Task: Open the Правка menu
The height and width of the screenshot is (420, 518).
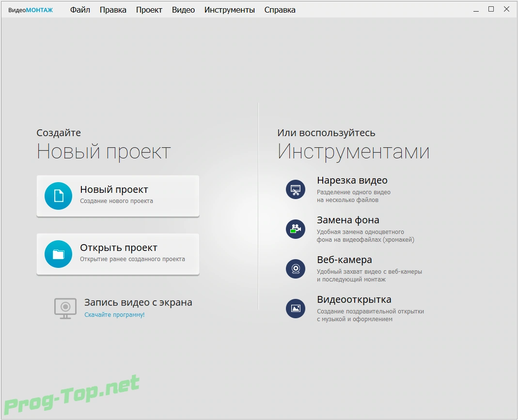Action: 113,10
